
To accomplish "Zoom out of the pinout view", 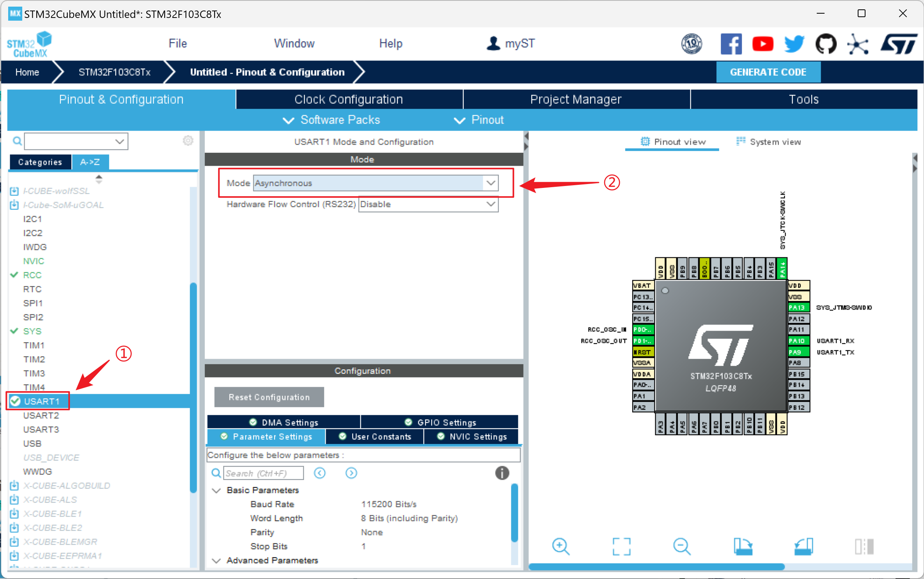I will click(x=682, y=547).
